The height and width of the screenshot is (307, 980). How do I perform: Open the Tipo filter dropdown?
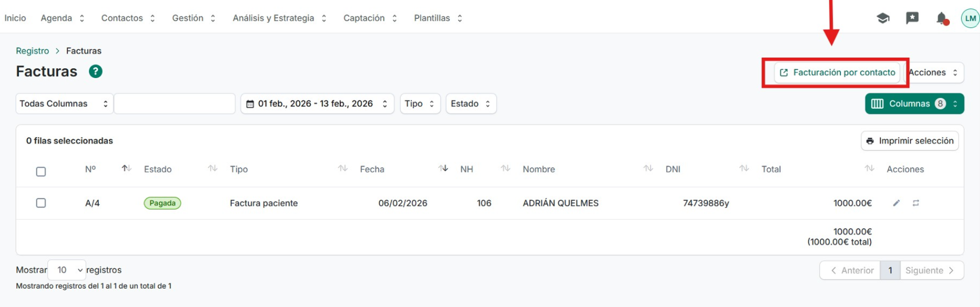(x=420, y=104)
